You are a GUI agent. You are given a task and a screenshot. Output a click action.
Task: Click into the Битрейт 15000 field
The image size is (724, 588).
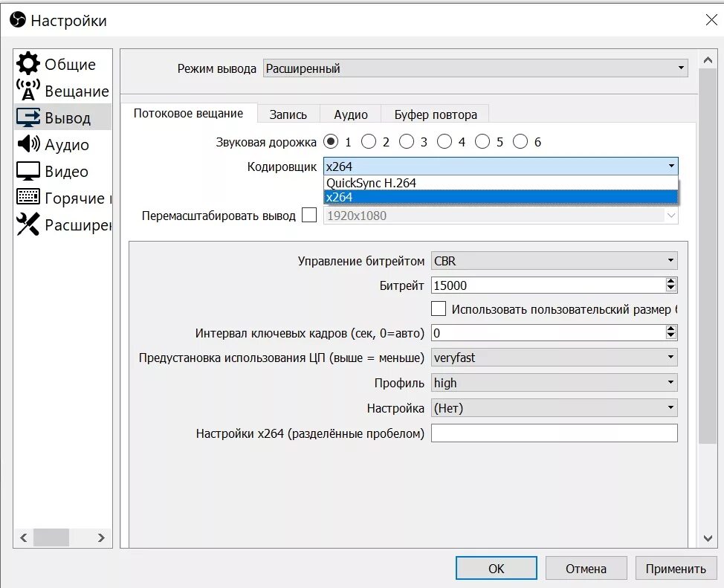tap(548, 285)
